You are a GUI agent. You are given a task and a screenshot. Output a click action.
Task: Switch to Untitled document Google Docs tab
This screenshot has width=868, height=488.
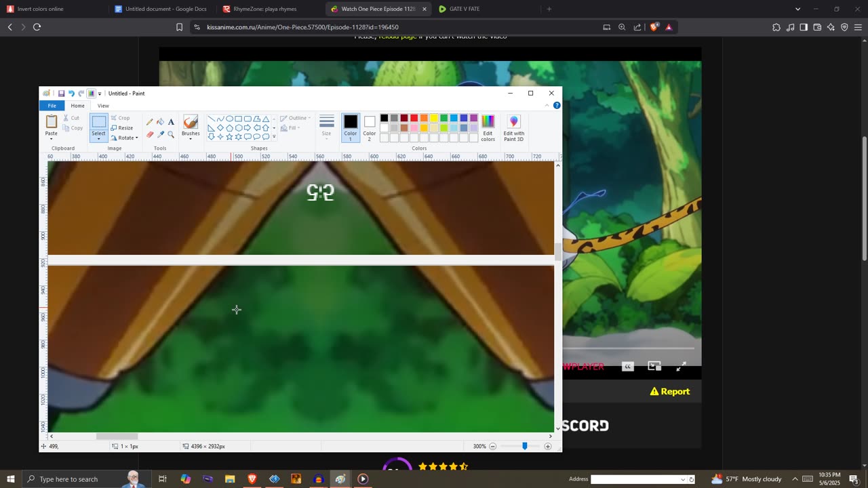163,9
